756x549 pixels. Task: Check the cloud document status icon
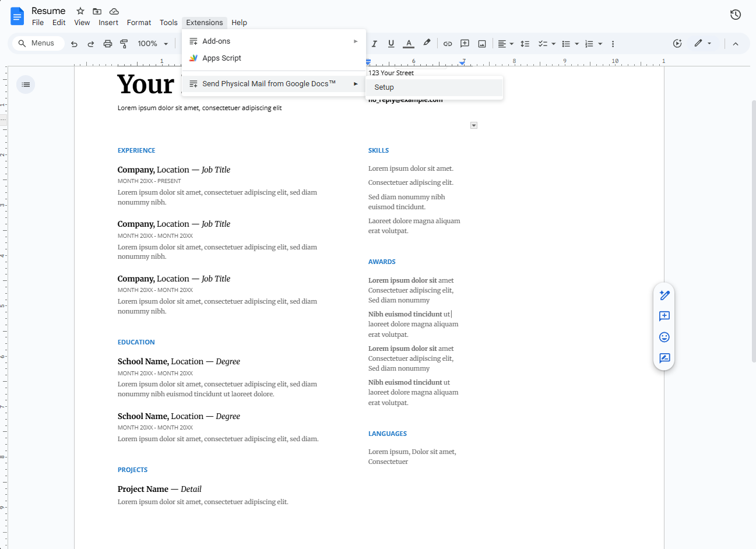(x=114, y=11)
